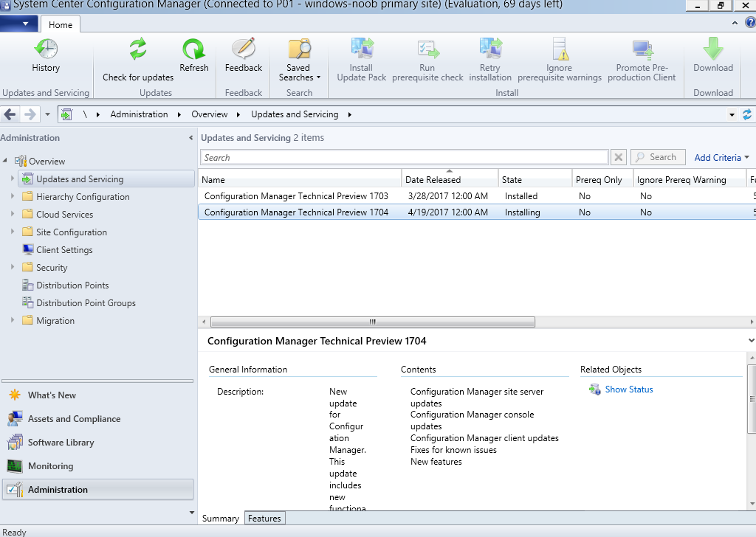Select the Home ribbon tab
The width and height of the screenshot is (756, 537).
pos(61,24)
